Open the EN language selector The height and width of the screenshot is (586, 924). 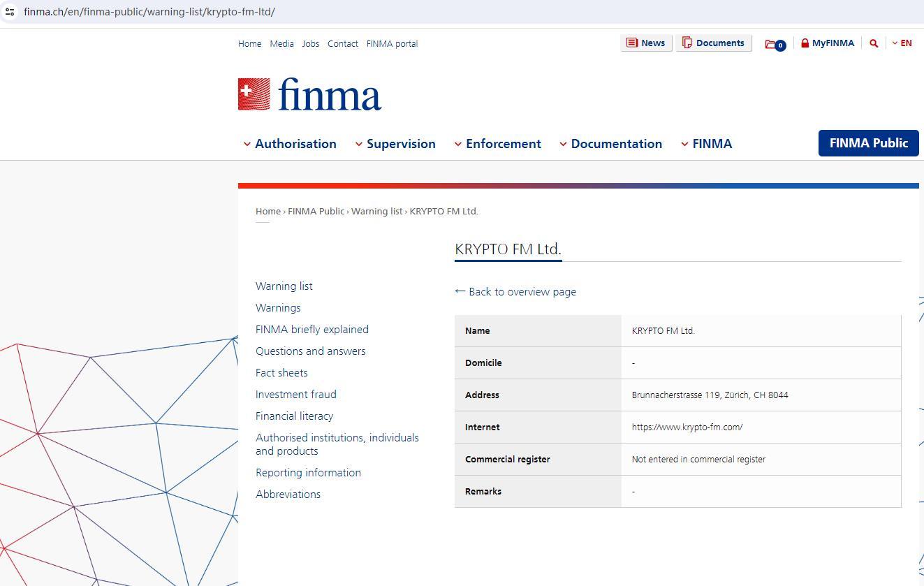(902, 43)
